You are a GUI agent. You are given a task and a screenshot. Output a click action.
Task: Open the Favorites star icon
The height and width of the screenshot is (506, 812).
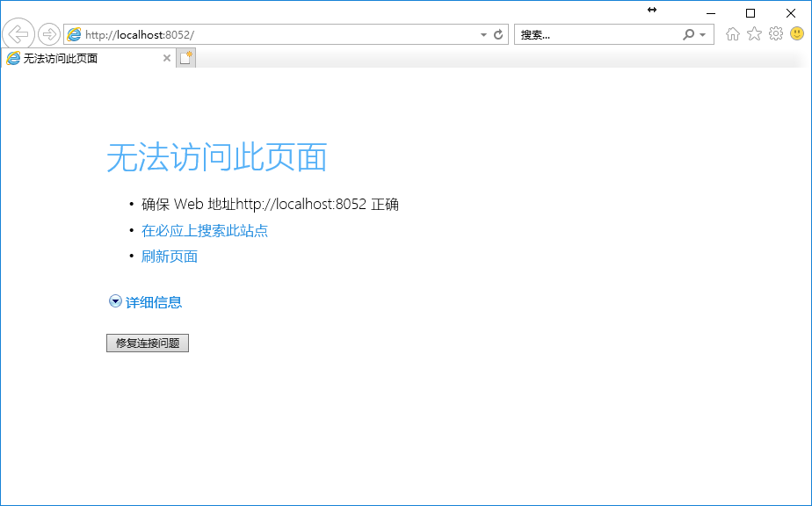754,34
